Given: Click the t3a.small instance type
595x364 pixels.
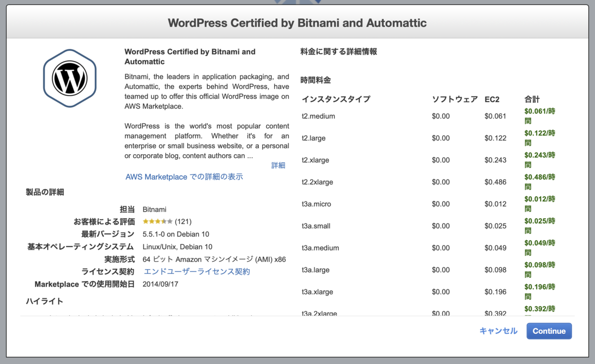Looking at the screenshot, I should click(x=316, y=226).
